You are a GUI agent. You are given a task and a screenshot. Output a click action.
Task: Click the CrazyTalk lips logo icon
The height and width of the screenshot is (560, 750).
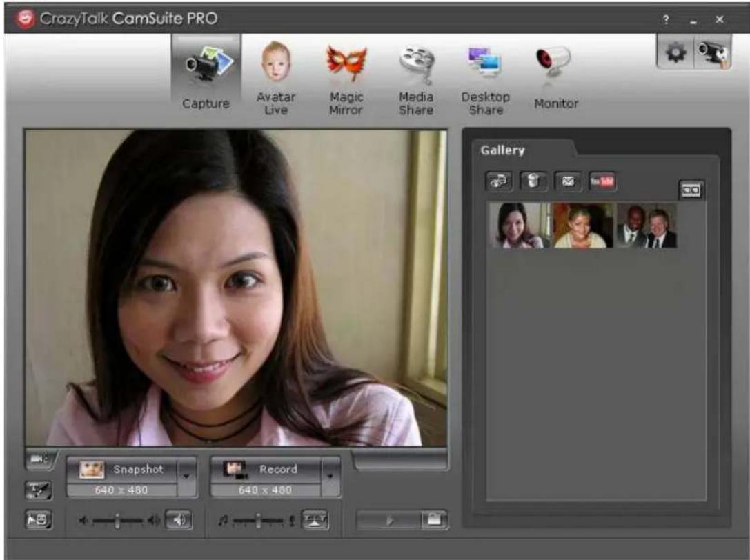(x=25, y=19)
